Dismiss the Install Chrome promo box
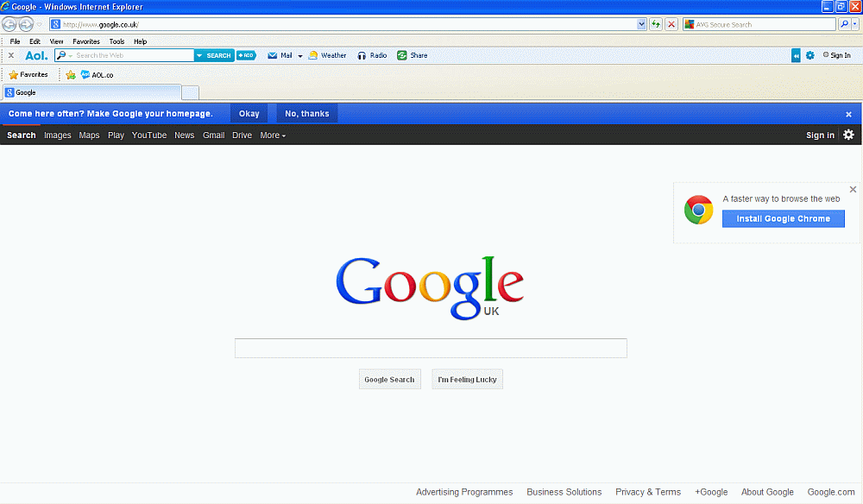The height and width of the screenshot is (504, 863). coord(853,190)
